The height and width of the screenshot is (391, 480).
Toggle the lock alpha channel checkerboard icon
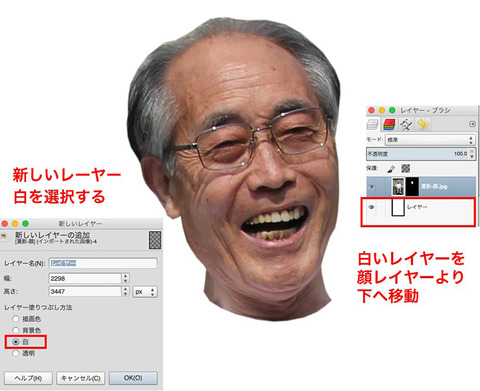point(405,168)
